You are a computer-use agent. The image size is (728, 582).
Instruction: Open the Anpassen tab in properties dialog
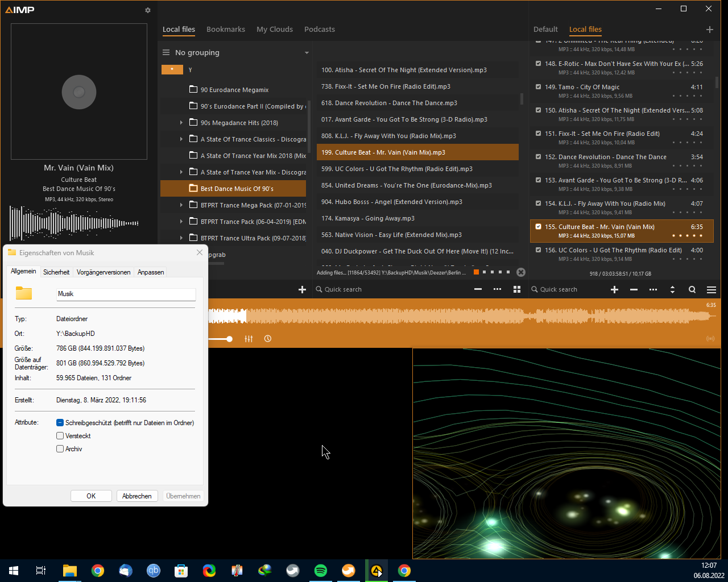151,272
